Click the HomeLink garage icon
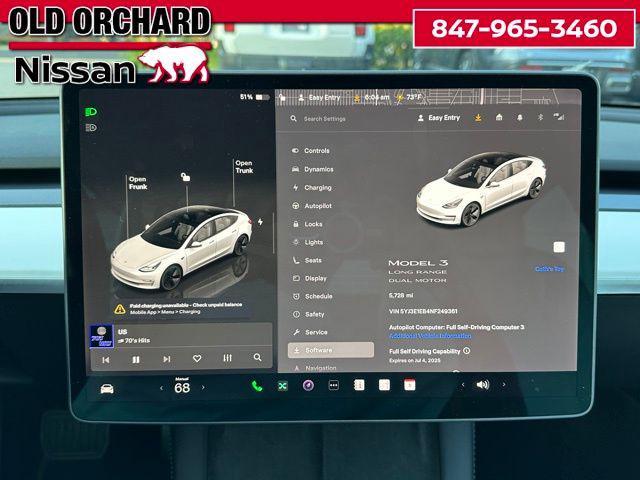This screenshot has width=640, height=480. [x=499, y=118]
